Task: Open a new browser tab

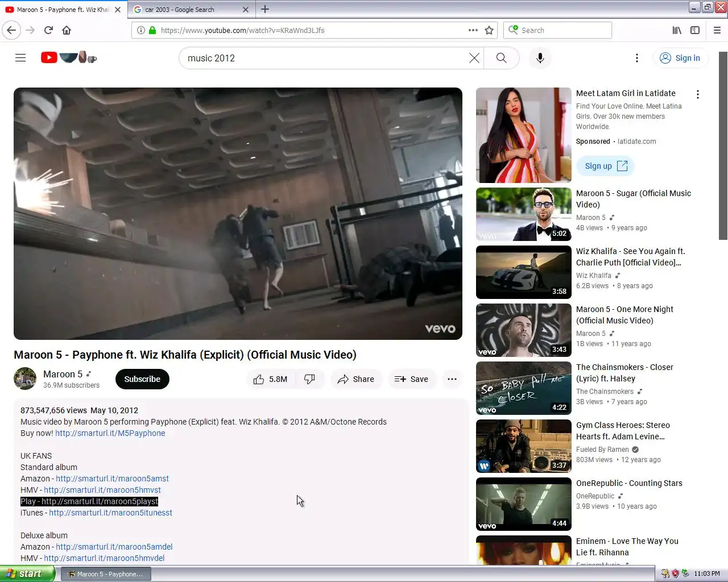Action: click(265, 9)
